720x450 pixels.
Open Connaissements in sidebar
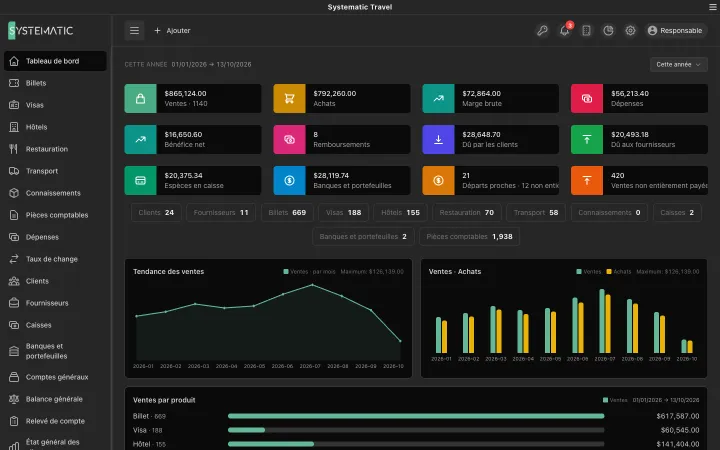[55, 193]
